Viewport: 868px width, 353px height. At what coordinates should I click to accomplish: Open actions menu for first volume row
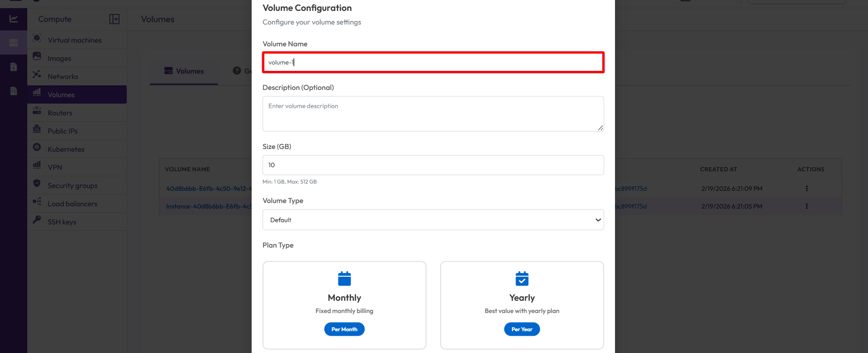click(x=807, y=189)
